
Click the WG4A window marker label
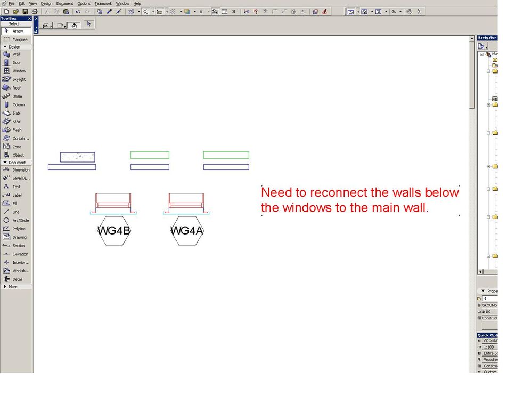pyautogui.click(x=186, y=231)
